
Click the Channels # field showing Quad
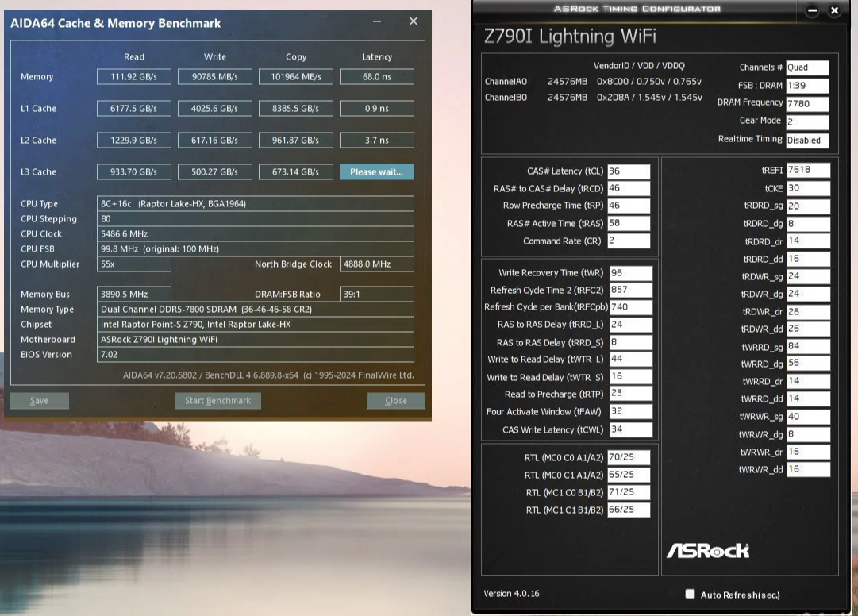pyautogui.click(x=807, y=67)
